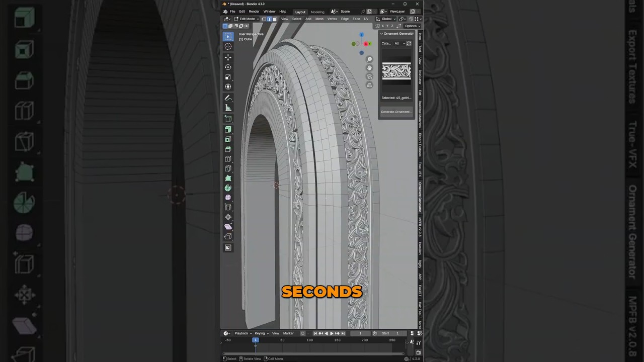Open the 3D viewport editor type dropdown
This screenshot has width=644, height=362.
click(x=227, y=19)
